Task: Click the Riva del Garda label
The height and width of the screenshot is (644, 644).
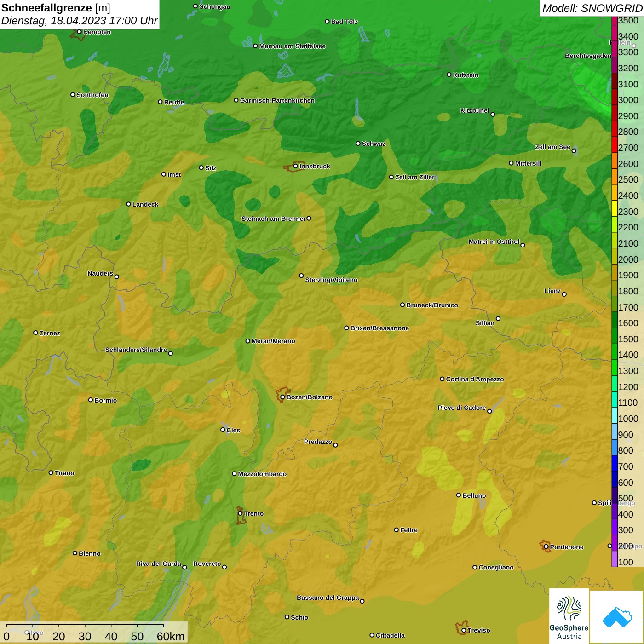Action: [x=158, y=563]
